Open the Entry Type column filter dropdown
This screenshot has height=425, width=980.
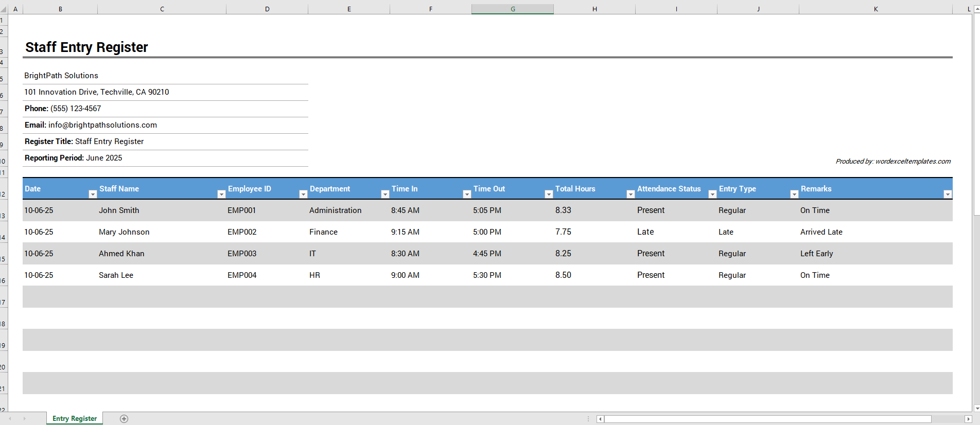tap(794, 194)
